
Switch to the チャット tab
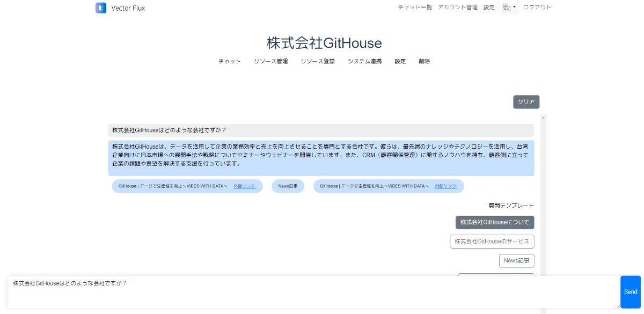pyautogui.click(x=229, y=61)
